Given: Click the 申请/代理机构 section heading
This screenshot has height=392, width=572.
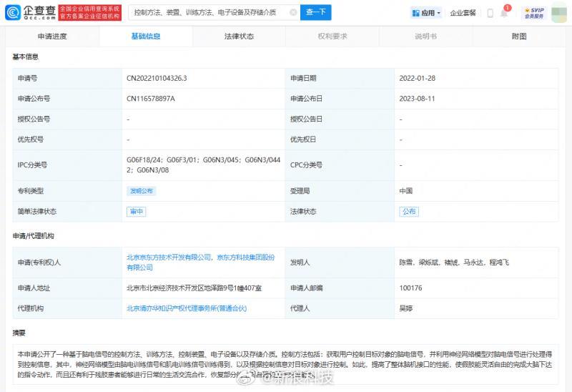Looking at the screenshot, I should pyautogui.click(x=33, y=236).
